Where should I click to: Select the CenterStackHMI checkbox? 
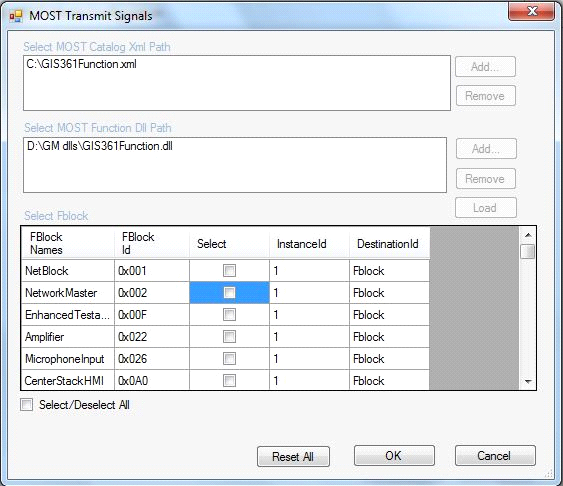[229, 380]
